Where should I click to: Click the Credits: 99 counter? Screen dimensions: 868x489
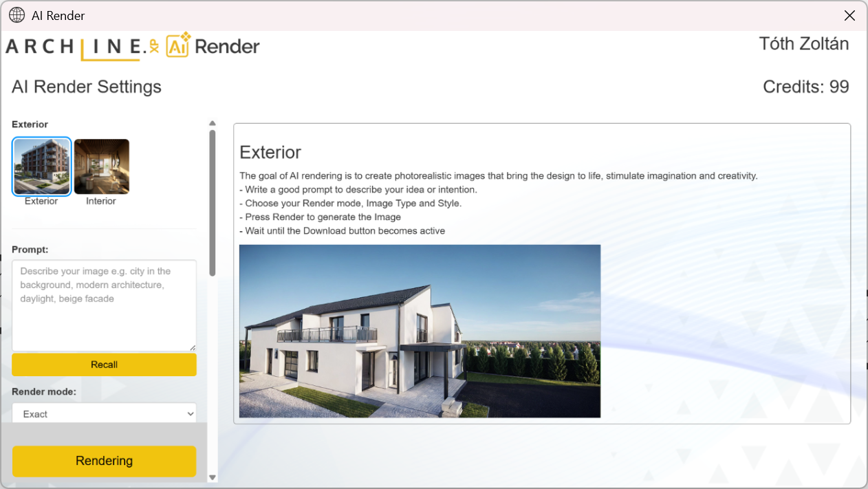click(x=806, y=87)
